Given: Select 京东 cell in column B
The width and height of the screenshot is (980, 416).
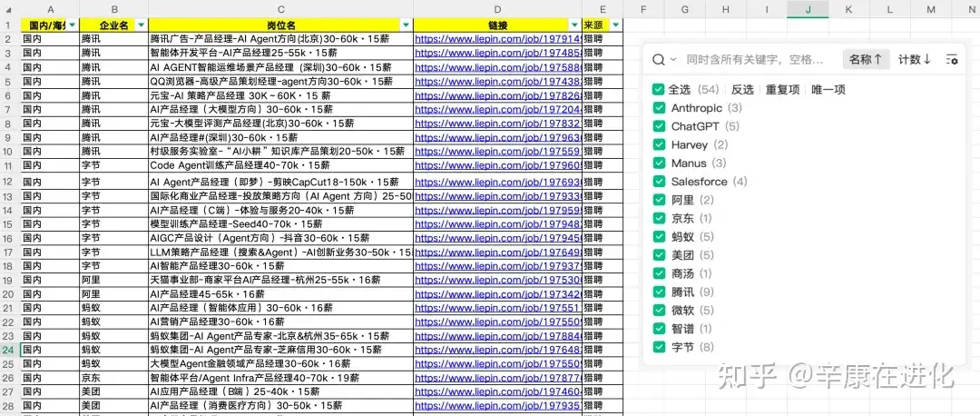Looking at the screenshot, I should click(113, 378).
